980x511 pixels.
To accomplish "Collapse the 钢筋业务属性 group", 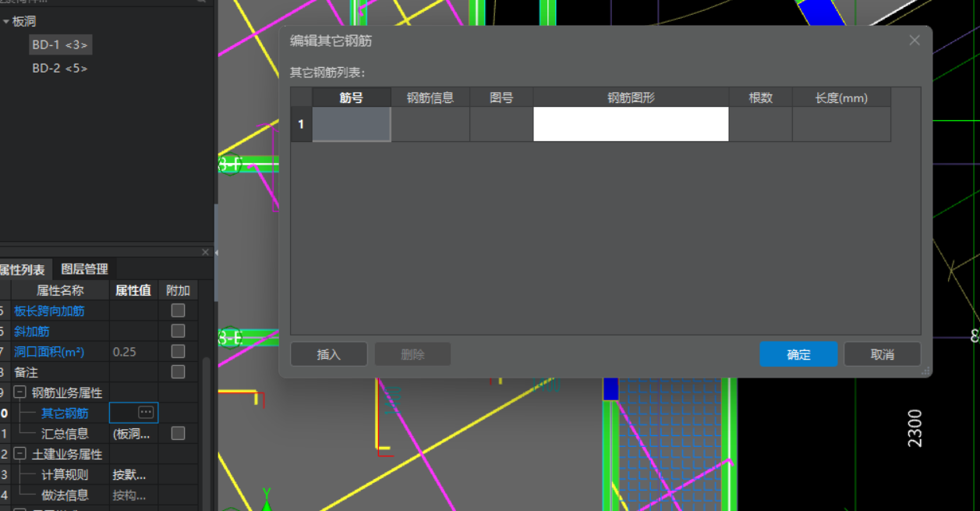I will point(19,392).
